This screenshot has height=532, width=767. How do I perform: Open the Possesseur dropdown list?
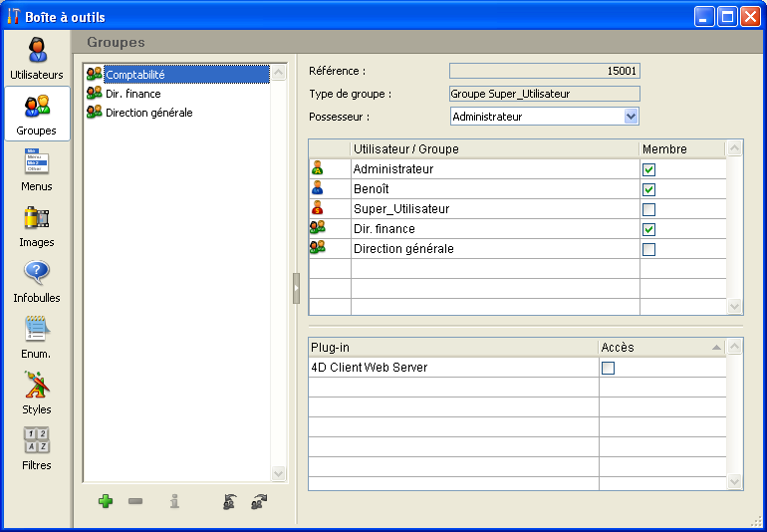(x=631, y=117)
